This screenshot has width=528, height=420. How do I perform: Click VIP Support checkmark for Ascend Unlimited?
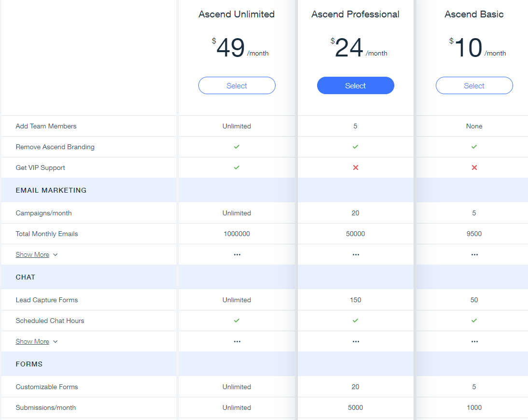coord(236,168)
